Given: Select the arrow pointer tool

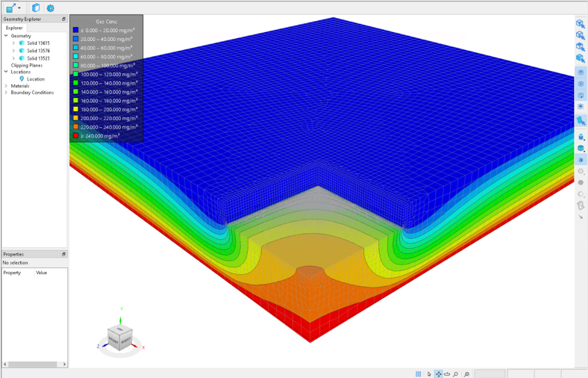Looking at the screenshot, I should pyautogui.click(x=429, y=374).
